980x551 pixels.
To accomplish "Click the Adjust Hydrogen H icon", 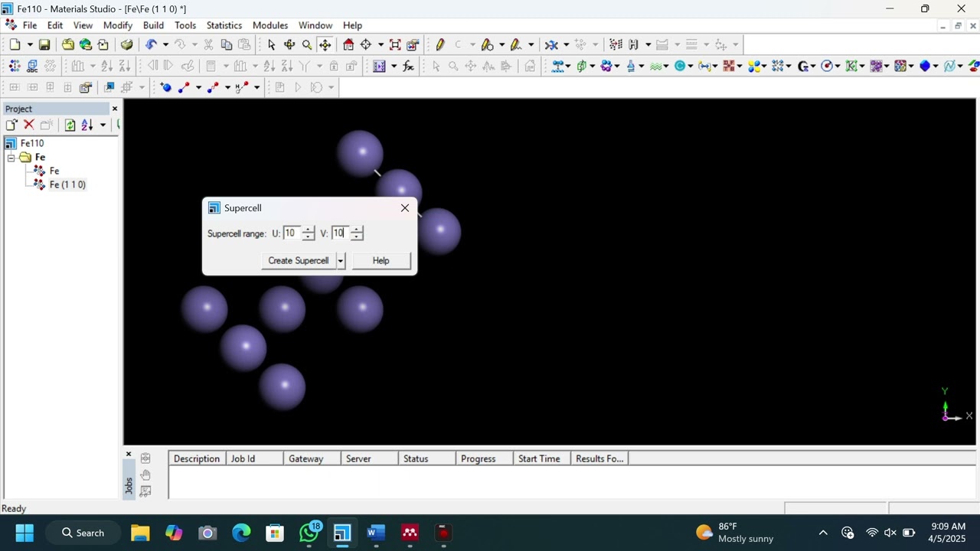I will (x=633, y=45).
